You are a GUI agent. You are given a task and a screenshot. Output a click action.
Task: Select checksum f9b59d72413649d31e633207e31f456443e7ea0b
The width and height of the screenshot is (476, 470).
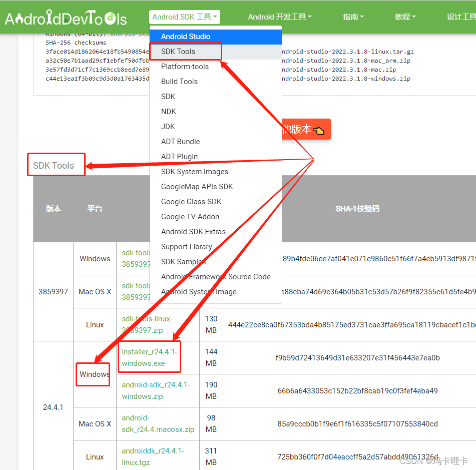click(x=357, y=358)
